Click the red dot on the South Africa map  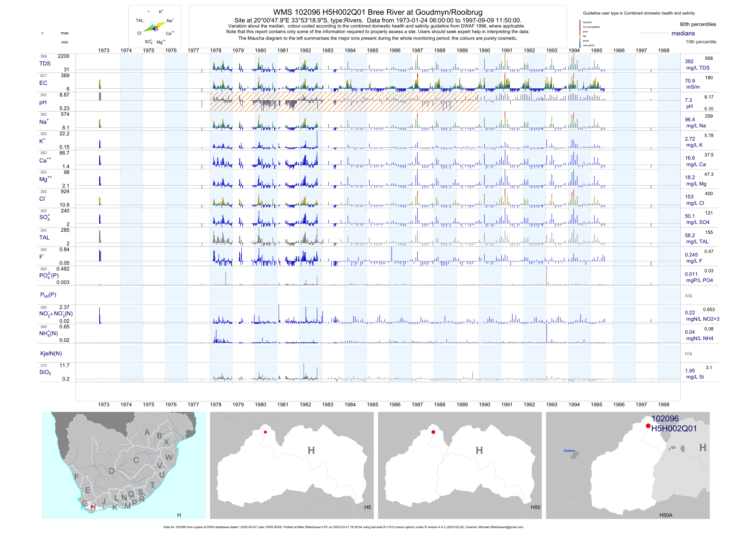(92, 506)
